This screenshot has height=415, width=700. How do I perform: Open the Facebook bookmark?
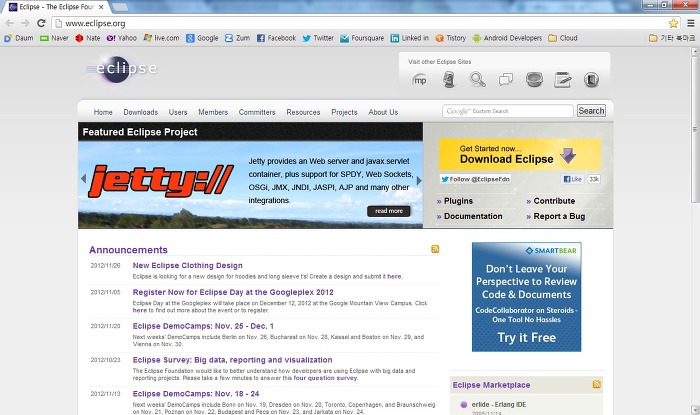pos(276,38)
